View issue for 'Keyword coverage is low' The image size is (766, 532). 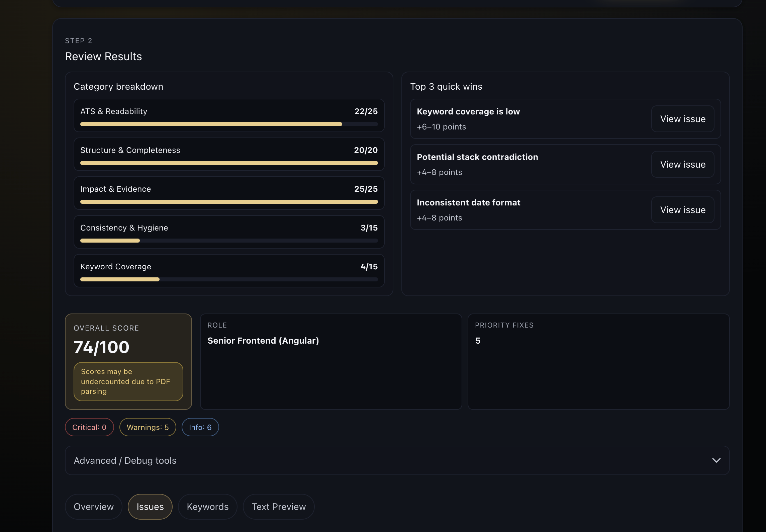pos(683,119)
